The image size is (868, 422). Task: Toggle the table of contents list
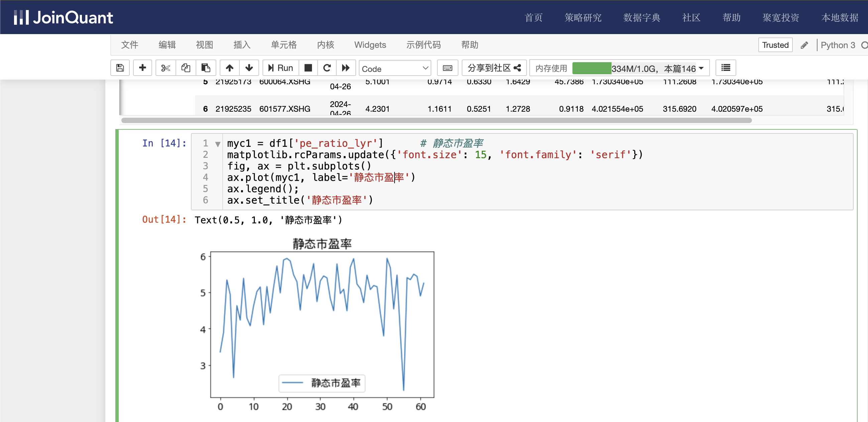click(x=726, y=68)
